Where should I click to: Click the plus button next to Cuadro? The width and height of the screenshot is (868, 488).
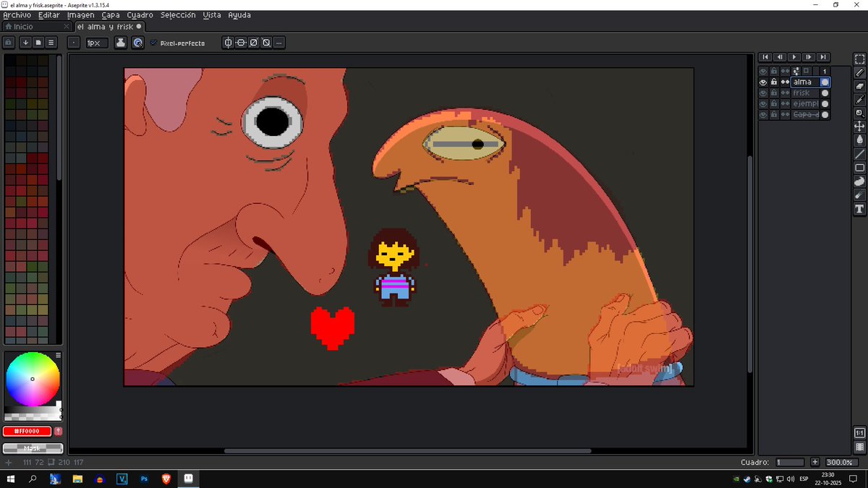coord(815,462)
